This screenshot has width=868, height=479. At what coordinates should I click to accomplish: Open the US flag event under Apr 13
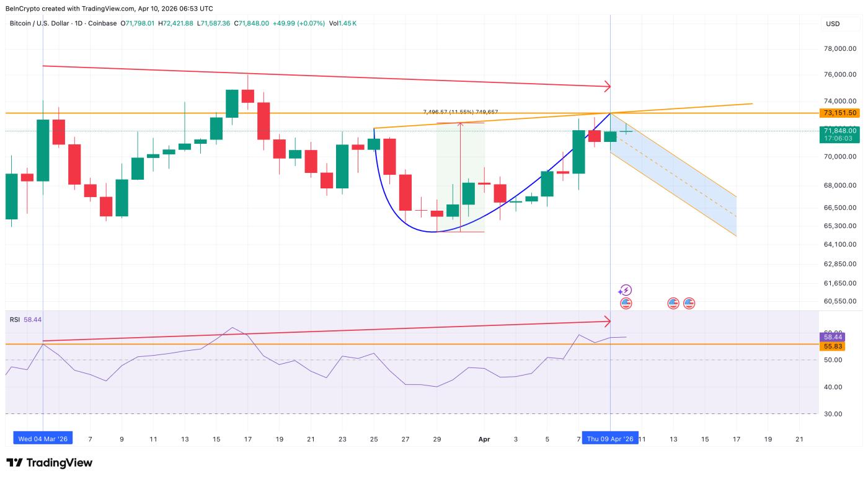pyautogui.click(x=673, y=303)
